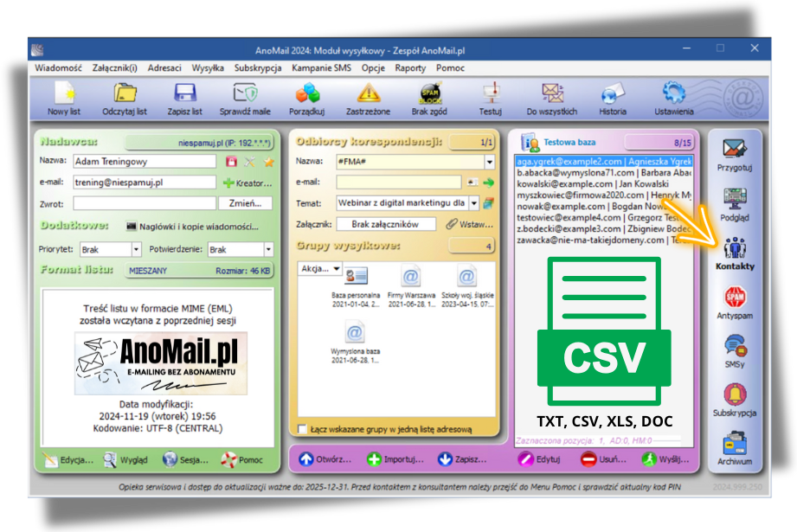Open the Subskrypcja menu in menu bar

258,68
